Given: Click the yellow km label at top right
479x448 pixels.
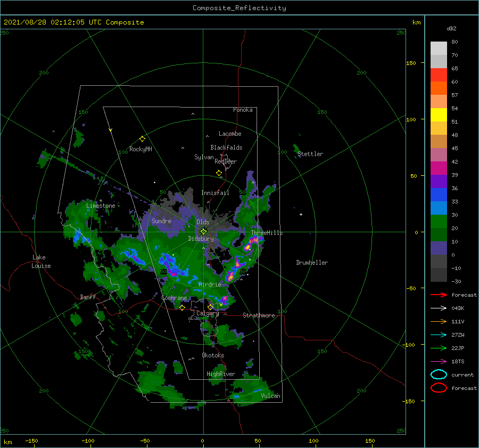Looking at the screenshot, I should click(x=416, y=22).
